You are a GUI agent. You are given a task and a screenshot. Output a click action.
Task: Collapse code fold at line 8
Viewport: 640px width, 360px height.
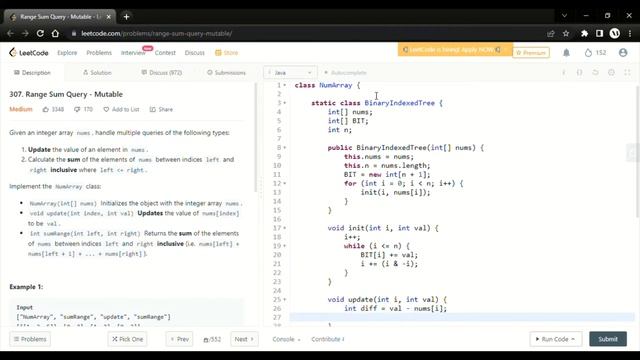284,147
